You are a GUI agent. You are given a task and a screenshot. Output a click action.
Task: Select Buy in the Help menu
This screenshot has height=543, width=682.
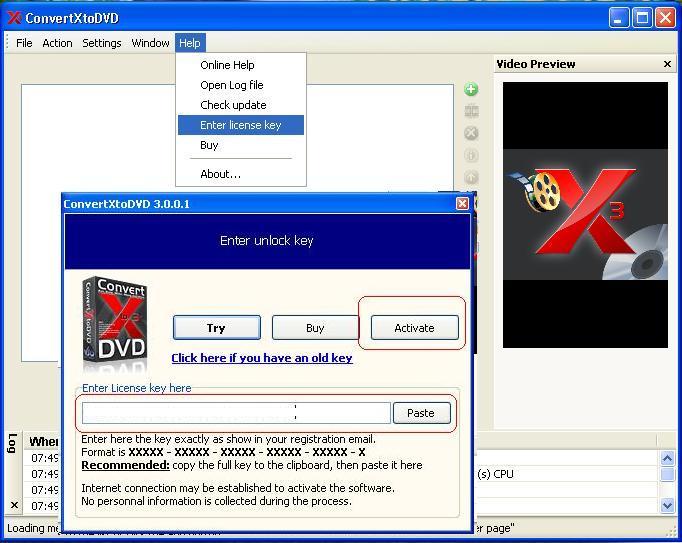pyautogui.click(x=241, y=145)
